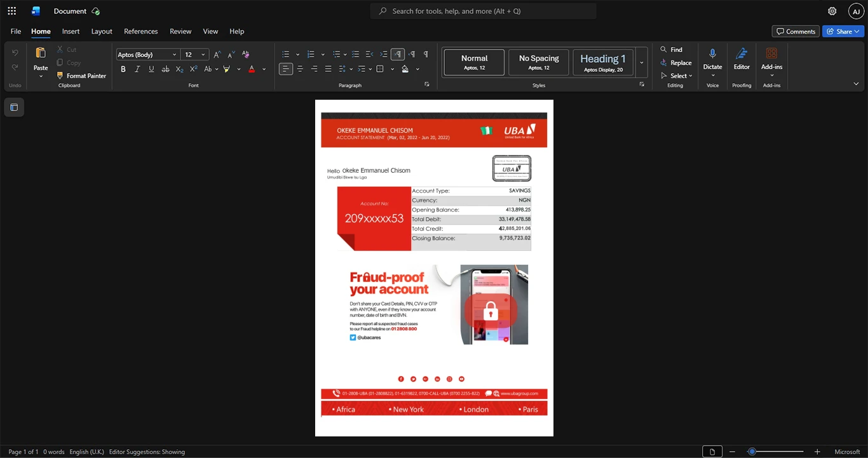868x458 pixels.
Task: Apply strikethrough formatting
Action: click(165, 69)
